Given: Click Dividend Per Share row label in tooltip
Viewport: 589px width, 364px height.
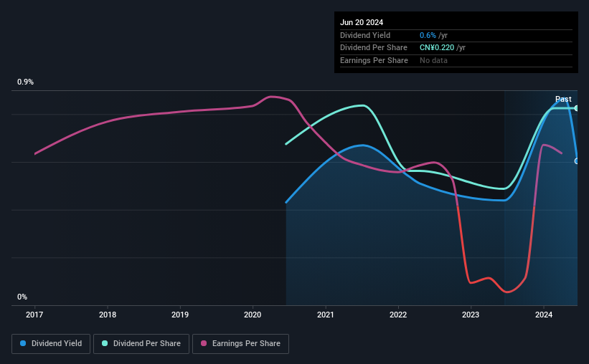Looking at the screenshot, I should [x=373, y=48].
